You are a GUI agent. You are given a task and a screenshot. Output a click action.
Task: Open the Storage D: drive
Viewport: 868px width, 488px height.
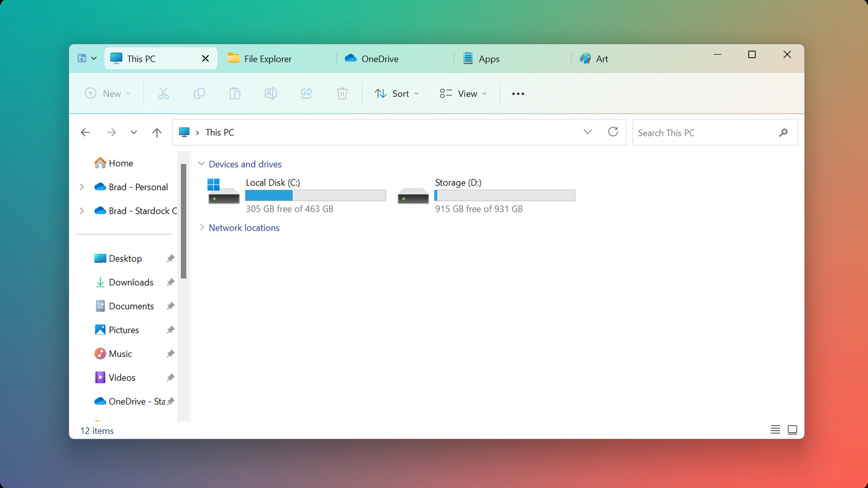coord(458,182)
